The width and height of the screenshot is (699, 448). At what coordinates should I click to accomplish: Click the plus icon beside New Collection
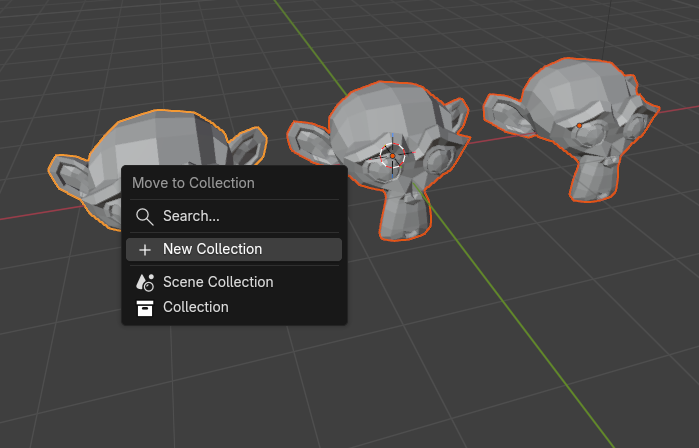tap(145, 250)
